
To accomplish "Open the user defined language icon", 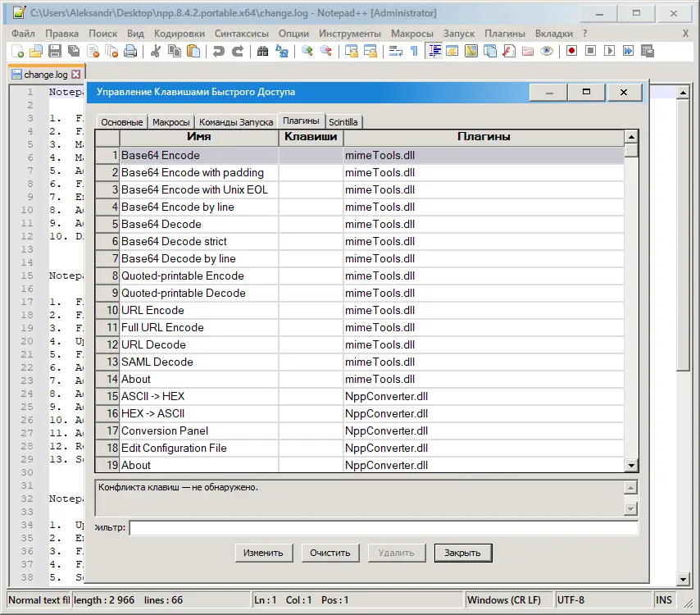I will (x=452, y=52).
